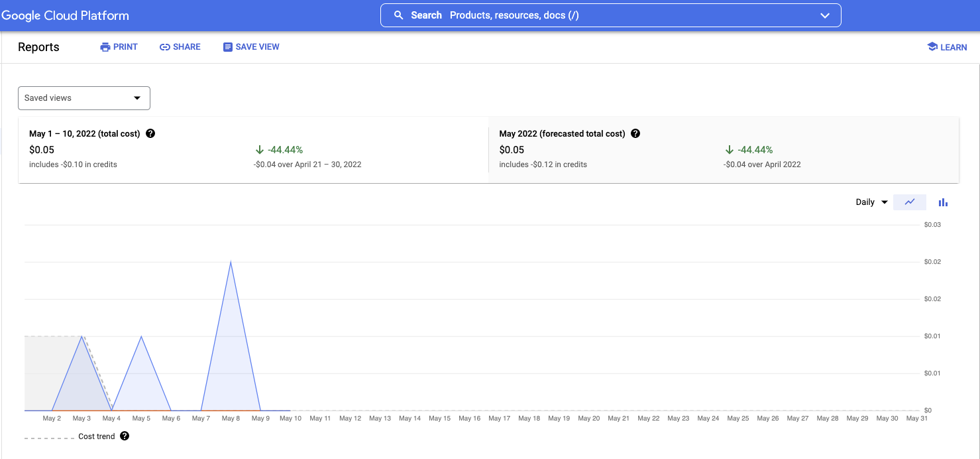Expand the search bar chevron
The image size is (980, 459).
pyautogui.click(x=824, y=15)
